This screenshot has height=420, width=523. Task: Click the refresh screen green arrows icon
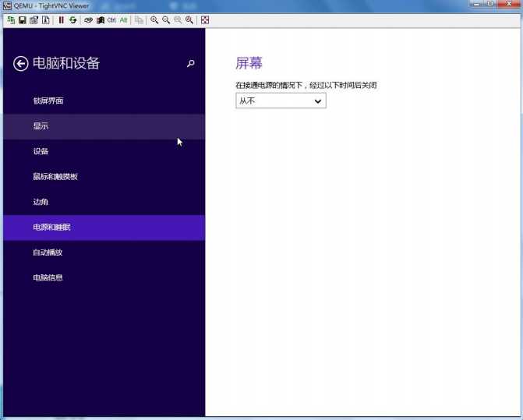[x=72, y=20]
